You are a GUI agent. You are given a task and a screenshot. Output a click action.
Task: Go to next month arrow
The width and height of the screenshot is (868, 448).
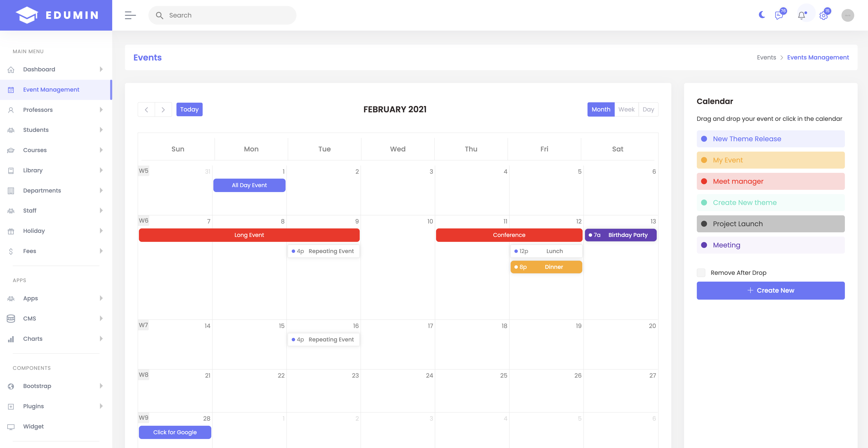(163, 109)
